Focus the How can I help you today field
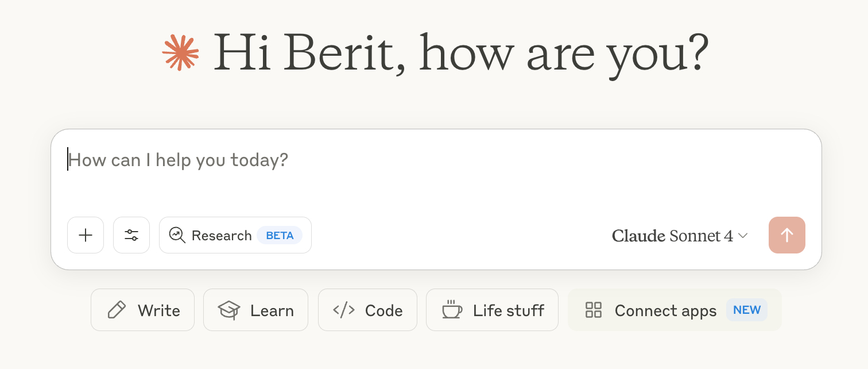Viewport: 868px width, 369px height. point(436,172)
